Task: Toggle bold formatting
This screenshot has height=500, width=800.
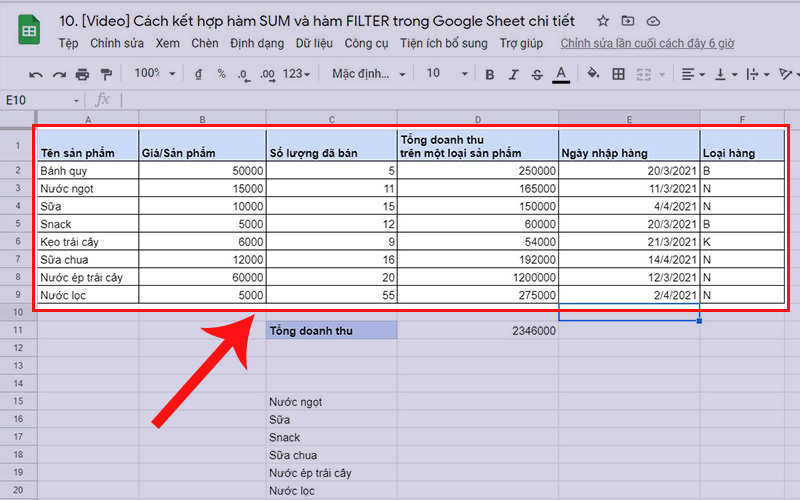Action: click(x=489, y=74)
